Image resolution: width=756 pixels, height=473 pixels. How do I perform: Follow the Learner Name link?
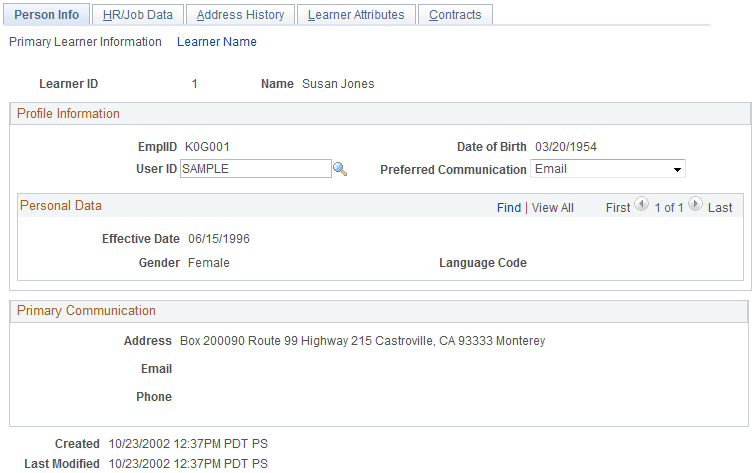(x=216, y=42)
